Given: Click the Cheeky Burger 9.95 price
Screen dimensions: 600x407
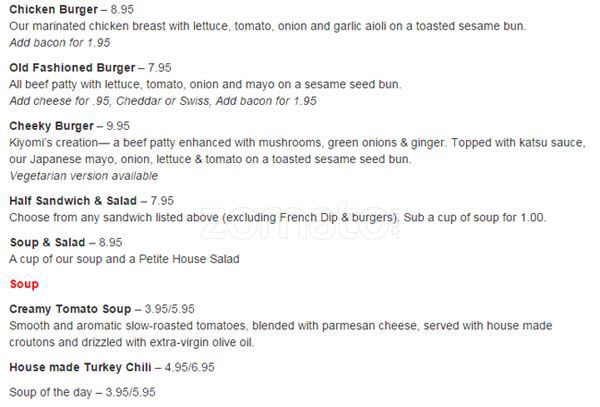Looking at the screenshot, I should (x=118, y=127).
